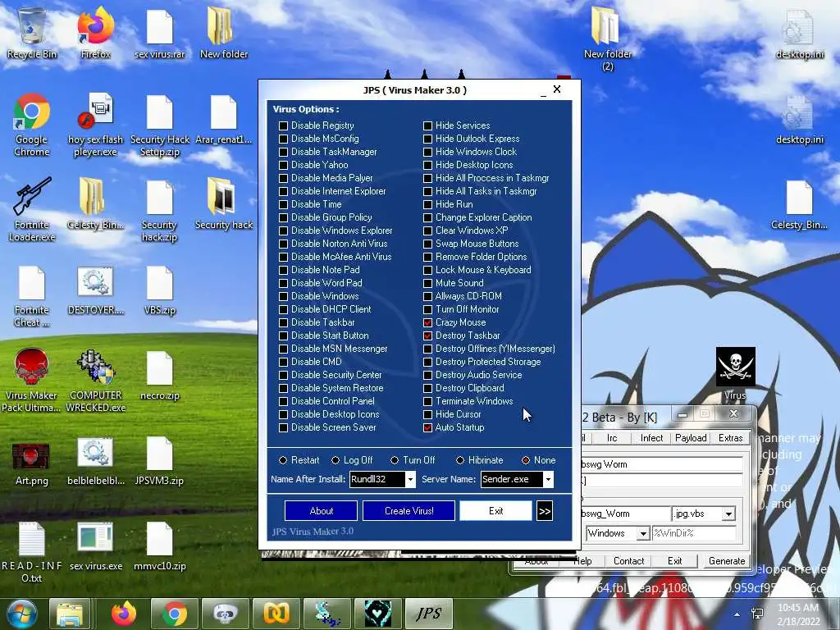Select Security Hack Setup.zip desktop file
Viewport: 840px width, 630px height.
click(160, 125)
